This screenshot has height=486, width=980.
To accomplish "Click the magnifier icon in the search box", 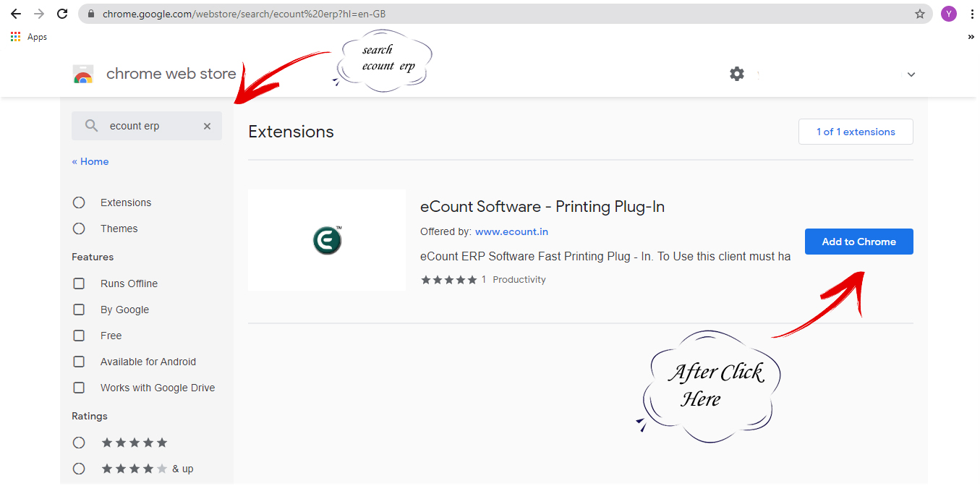I will tap(91, 126).
